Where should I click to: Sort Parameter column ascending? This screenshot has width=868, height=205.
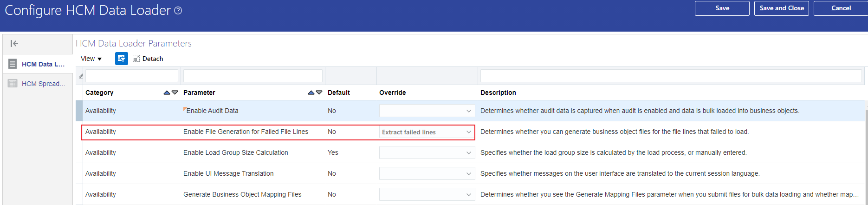point(311,93)
